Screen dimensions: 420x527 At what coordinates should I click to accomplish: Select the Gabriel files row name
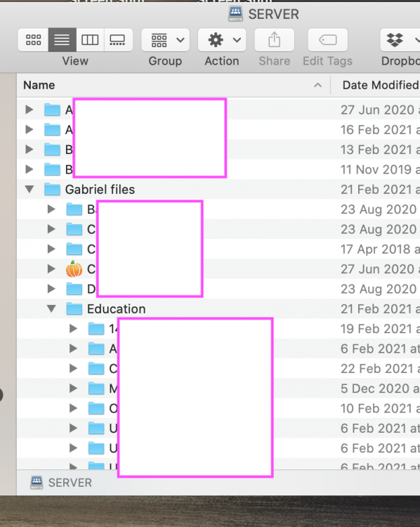[x=100, y=190]
